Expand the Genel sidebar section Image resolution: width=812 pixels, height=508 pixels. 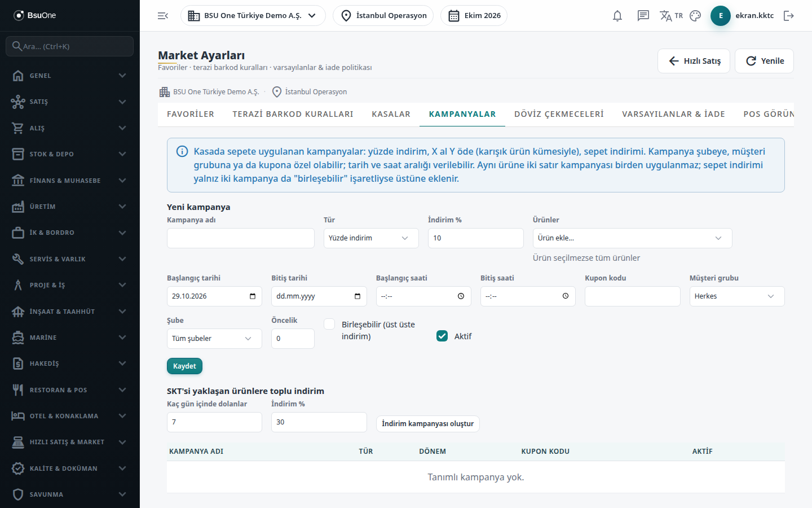click(70, 76)
